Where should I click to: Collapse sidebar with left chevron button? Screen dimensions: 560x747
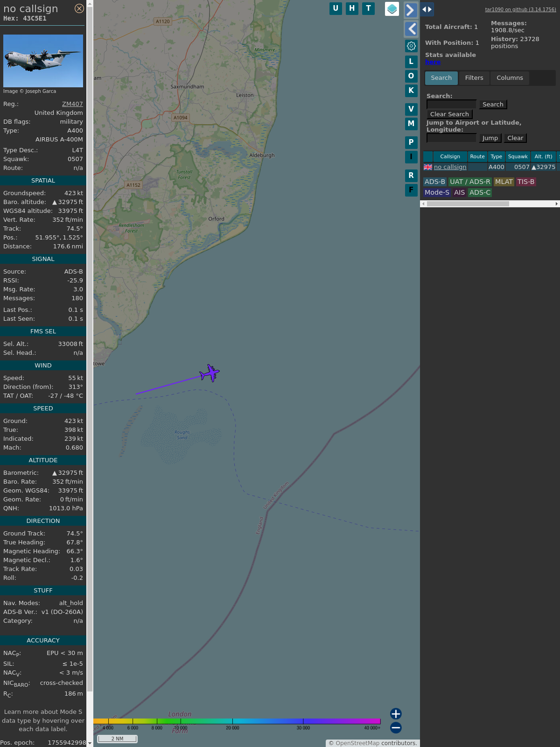point(411,29)
